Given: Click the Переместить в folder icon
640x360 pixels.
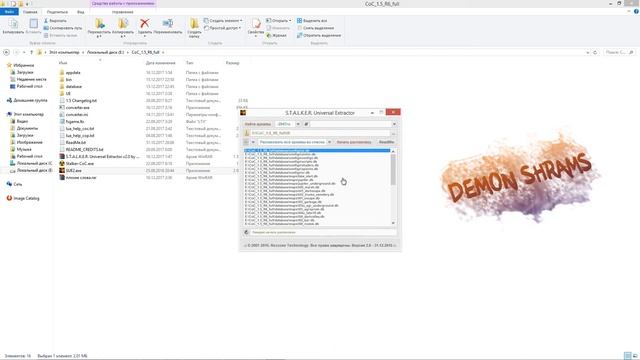Looking at the screenshot, I should (99, 24).
